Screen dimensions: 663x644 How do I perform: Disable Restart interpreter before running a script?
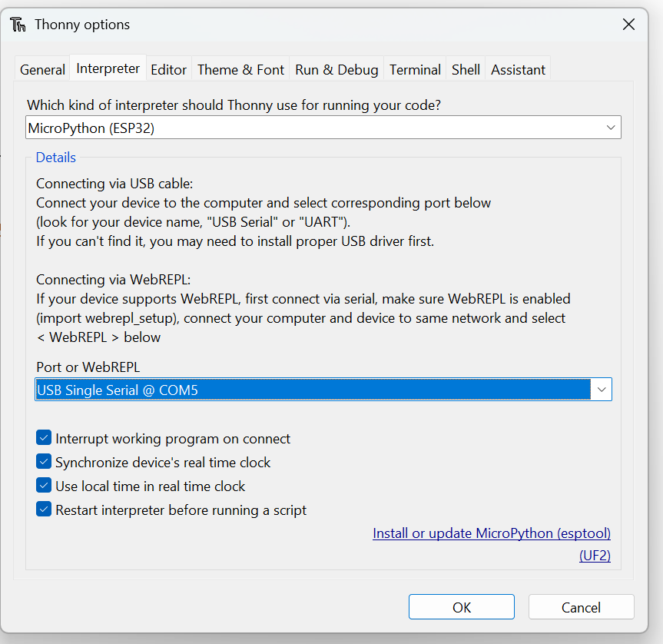click(44, 510)
